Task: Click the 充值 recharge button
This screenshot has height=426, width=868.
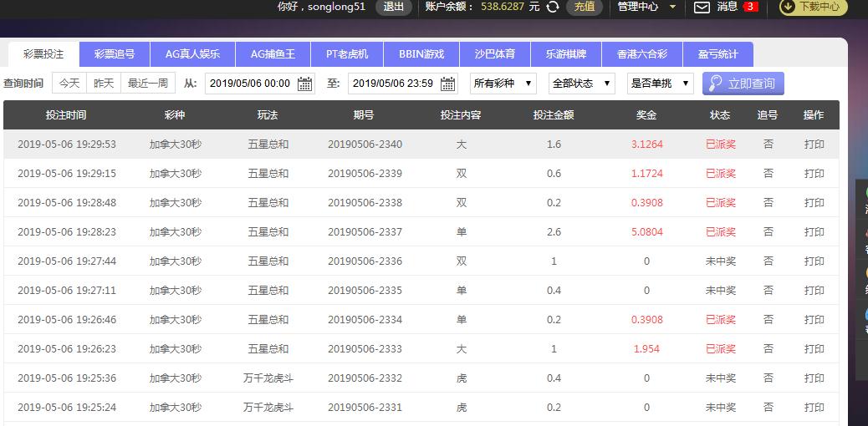Action: pos(584,7)
